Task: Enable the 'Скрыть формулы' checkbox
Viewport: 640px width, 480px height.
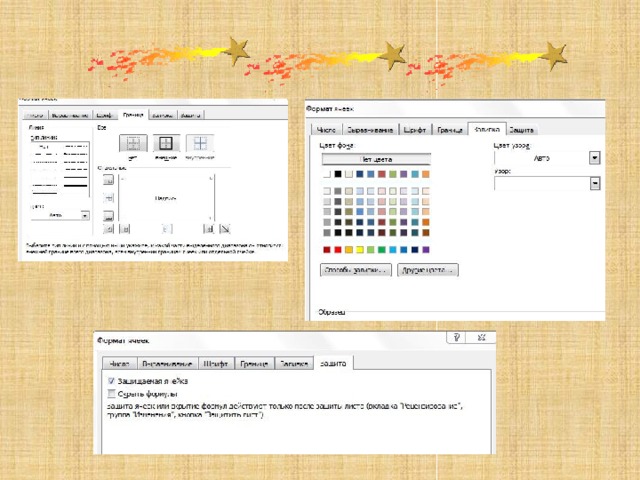Action: point(111,394)
